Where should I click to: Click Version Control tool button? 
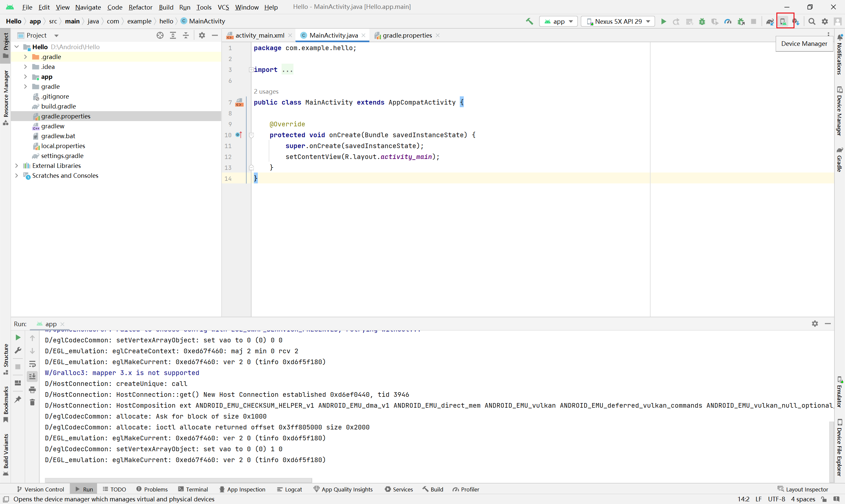[40, 489]
